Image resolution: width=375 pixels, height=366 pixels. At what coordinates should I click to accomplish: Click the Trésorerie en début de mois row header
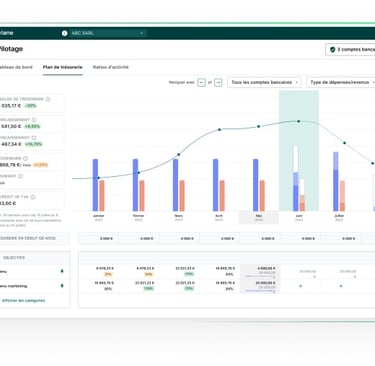[34, 238]
